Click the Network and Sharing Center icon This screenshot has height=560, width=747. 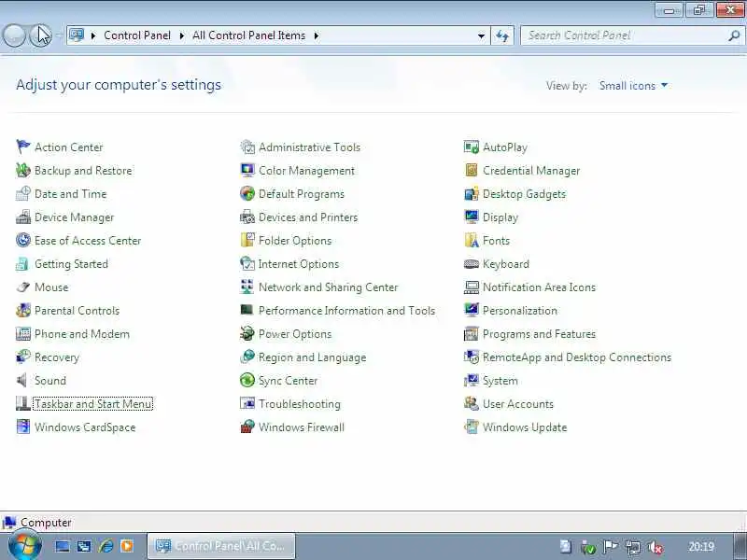point(247,287)
